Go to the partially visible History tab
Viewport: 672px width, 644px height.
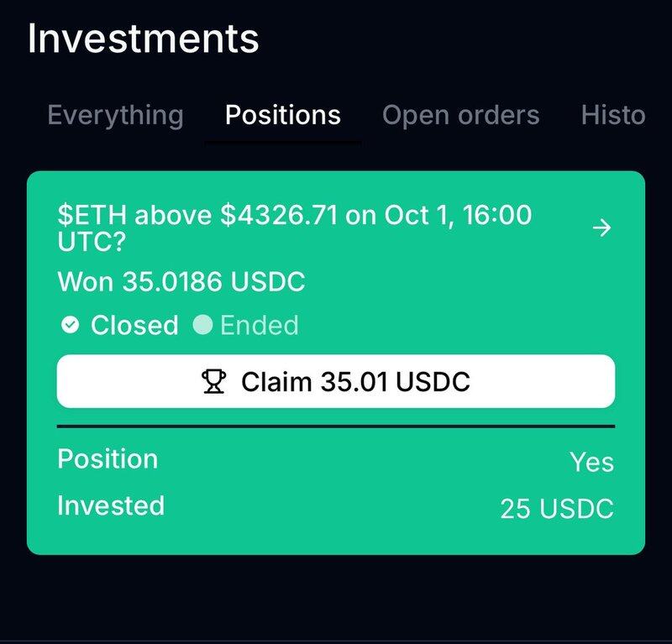point(613,115)
